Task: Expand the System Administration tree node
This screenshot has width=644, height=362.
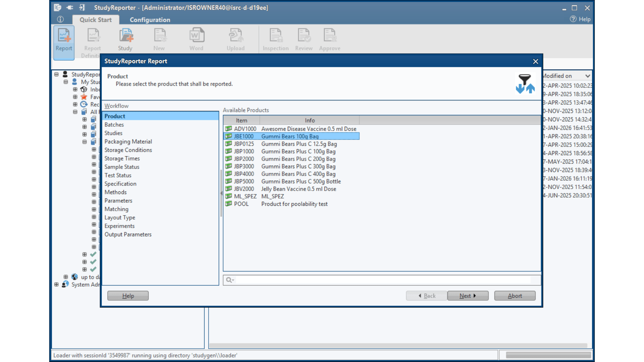Action: [56, 285]
